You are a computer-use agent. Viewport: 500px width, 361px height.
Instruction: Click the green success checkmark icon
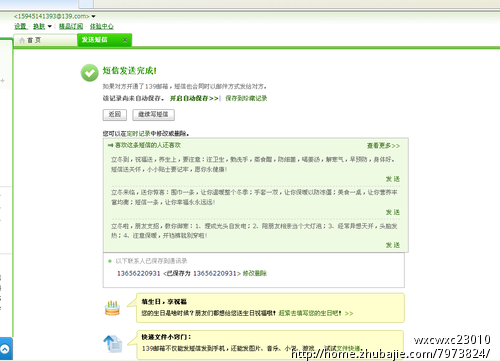[89, 73]
